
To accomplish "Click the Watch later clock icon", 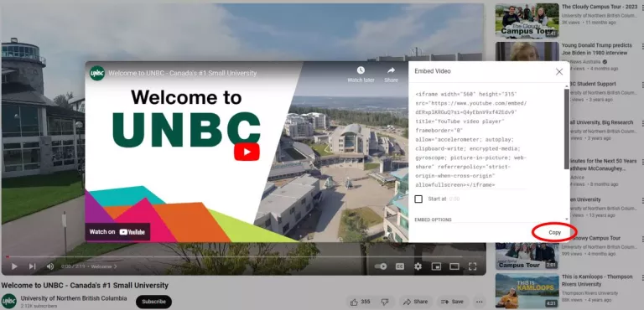I will (x=361, y=70).
